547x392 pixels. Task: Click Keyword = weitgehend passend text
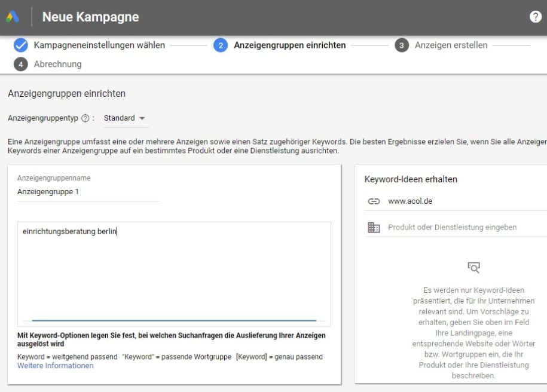click(68, 357)
